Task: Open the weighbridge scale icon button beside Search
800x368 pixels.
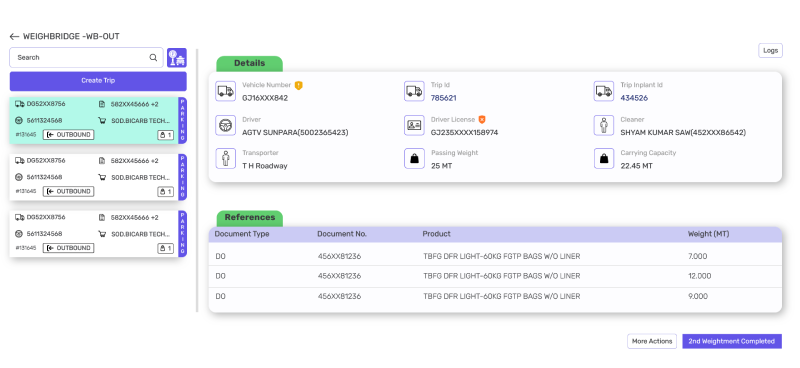Action: [177, 58]
